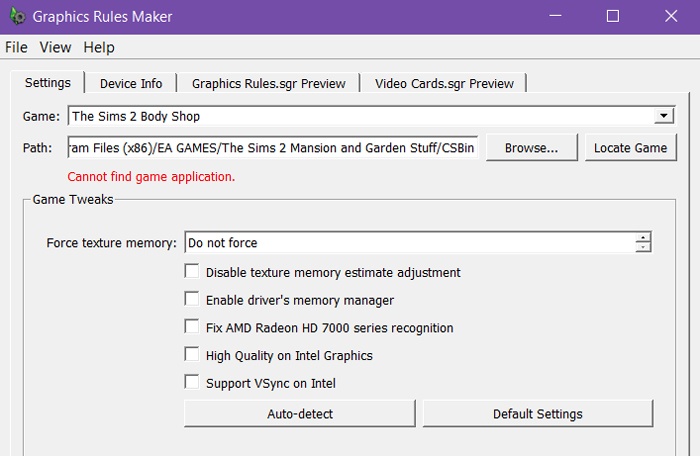Enable Disable texture memory estimate adjustment
Viewport: 700px width, 456px height.
click(192, 272)
